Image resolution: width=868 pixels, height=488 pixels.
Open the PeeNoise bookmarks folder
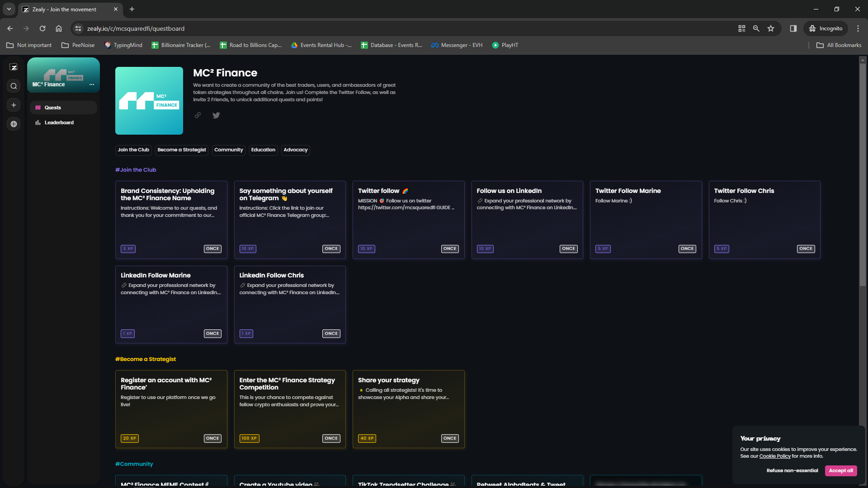pyautogui.click(x=78, y=45)
